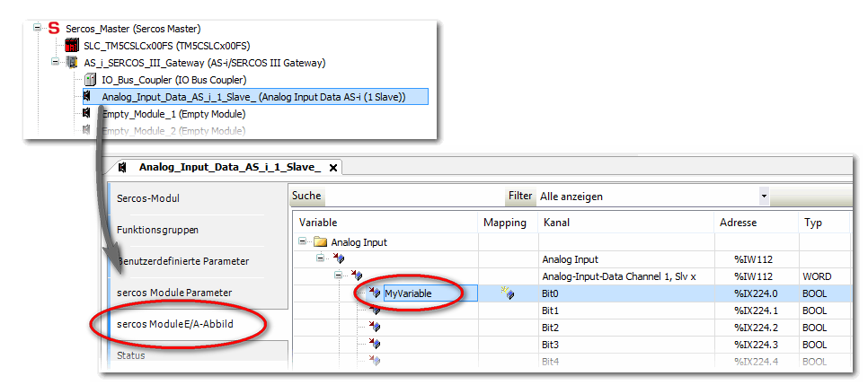Collapse the Analog-Input-Data Channel 1 node

coord(338,275)
